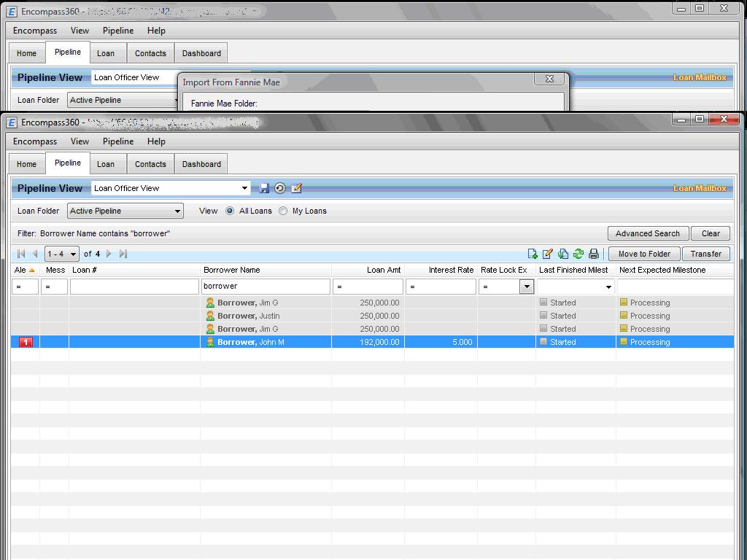Select the All Loans radio button
Image resolution: width=747 pixels, height=560 pixels.
(x=230, y=211)
